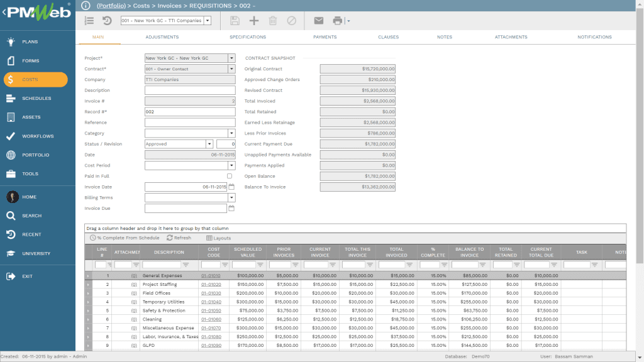The image size is (644, 362).
Task: Open the Category dropdown
Action: (x=231, y=133)
